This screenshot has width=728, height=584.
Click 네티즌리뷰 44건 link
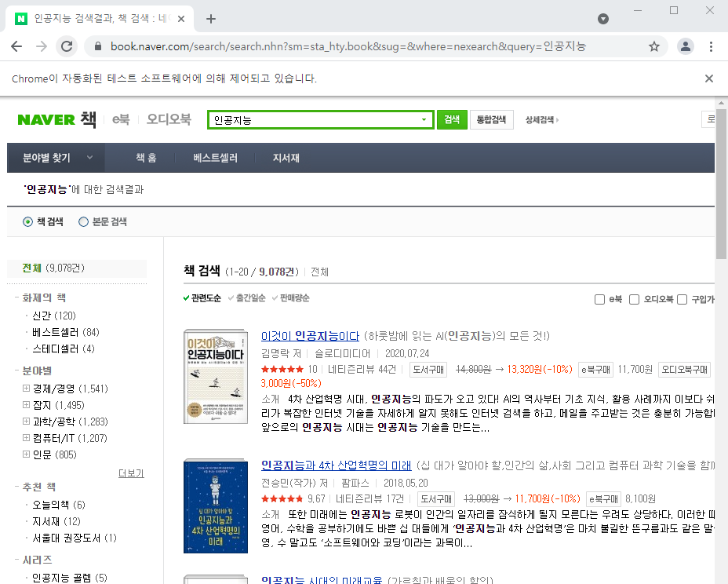pyautogui.click(x=362, y=370)
